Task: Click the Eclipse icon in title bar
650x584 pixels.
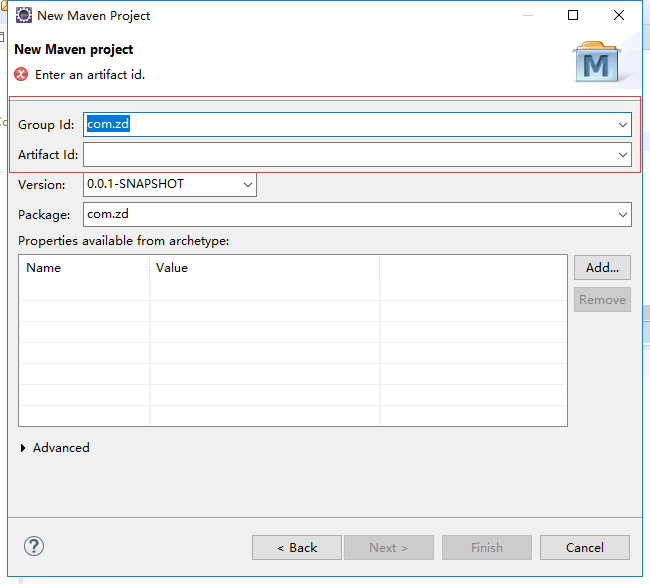Action: (24, 15)
